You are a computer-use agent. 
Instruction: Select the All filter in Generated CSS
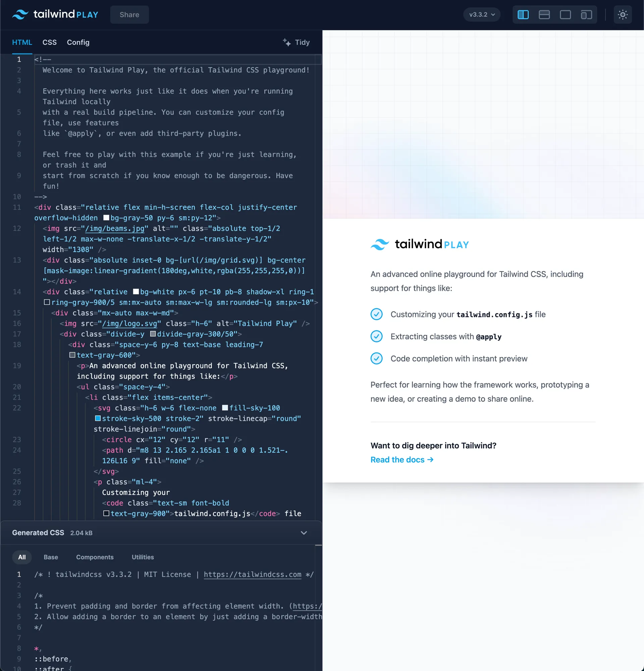pyautogui.click(x=22, y=557)
